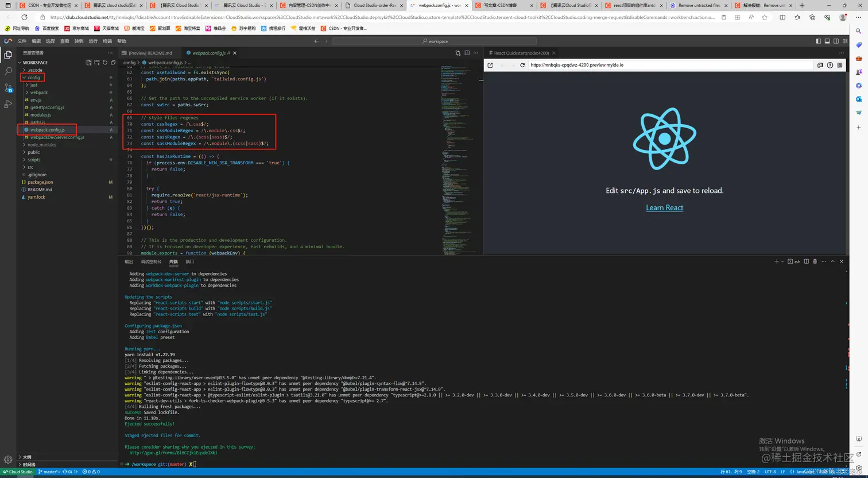Maximize the terminal panel size
The width and height of the screenshot is (868, 478).
click(x=833, y=261)
